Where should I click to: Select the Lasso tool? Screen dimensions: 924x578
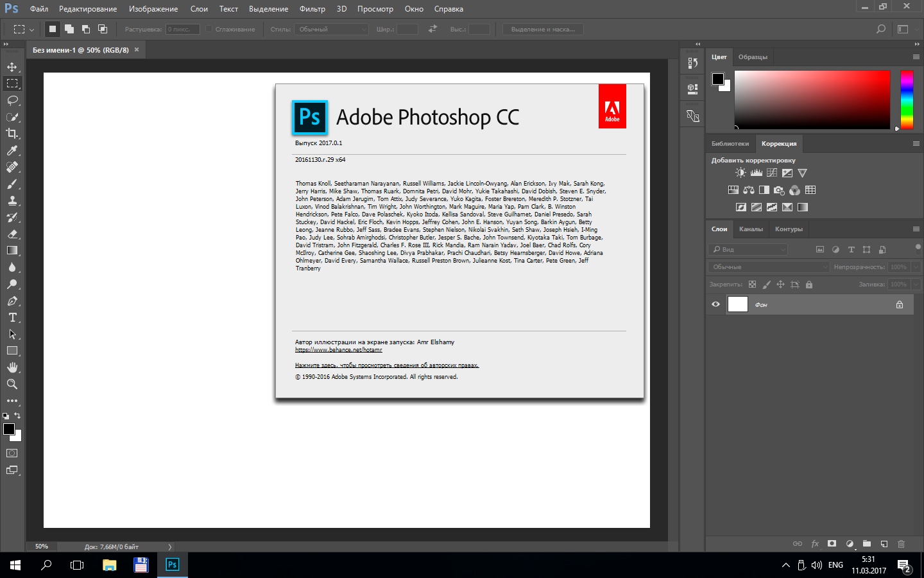click(12, 100)
